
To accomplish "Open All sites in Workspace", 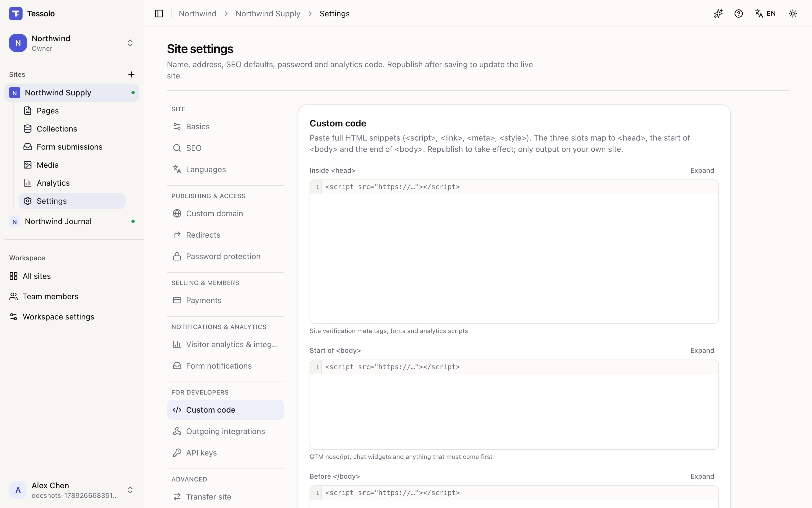I will [72, 276].
